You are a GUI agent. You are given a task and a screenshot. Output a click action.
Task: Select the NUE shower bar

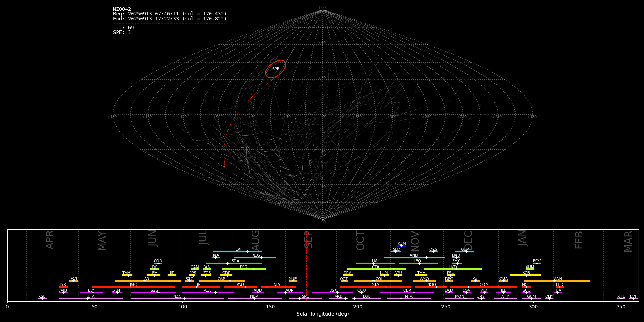click(x=293, y=281)
